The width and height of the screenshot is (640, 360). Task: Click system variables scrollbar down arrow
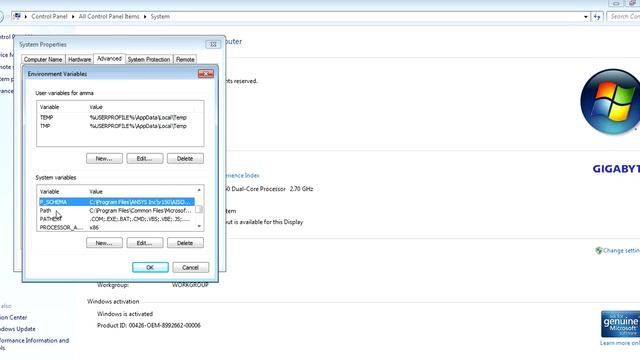pyautogui.click(x=199, y=226)
